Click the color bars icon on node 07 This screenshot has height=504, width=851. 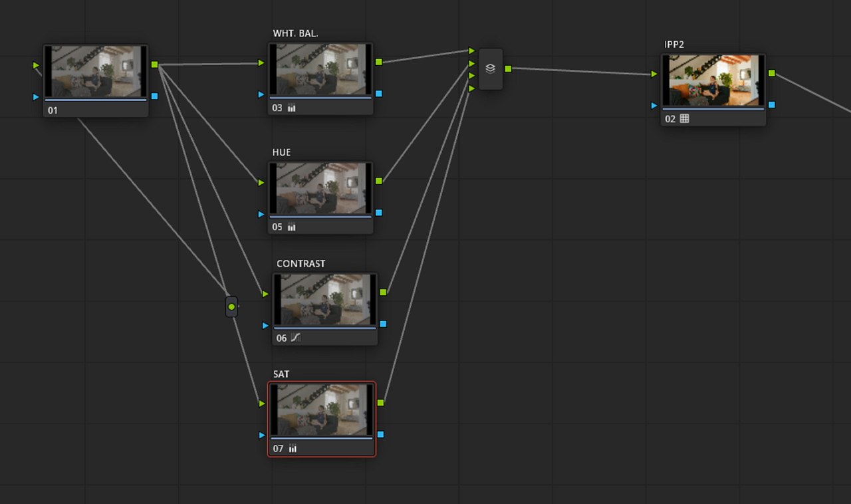point(293,448)
